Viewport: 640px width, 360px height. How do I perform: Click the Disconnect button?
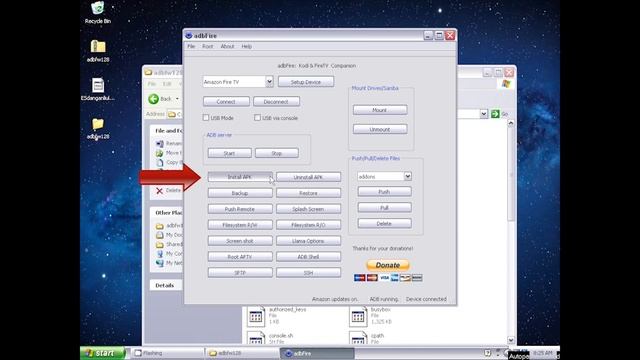point(276,101)
